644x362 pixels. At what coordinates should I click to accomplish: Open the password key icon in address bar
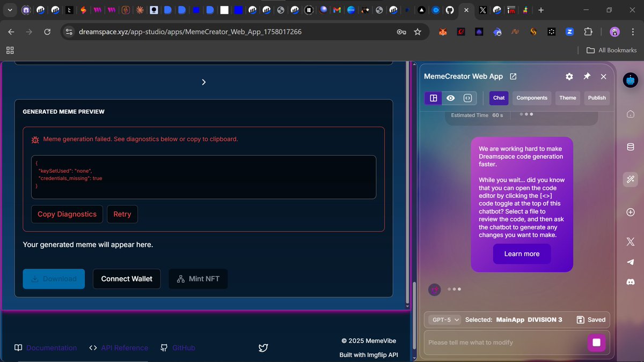click(401, 32)
